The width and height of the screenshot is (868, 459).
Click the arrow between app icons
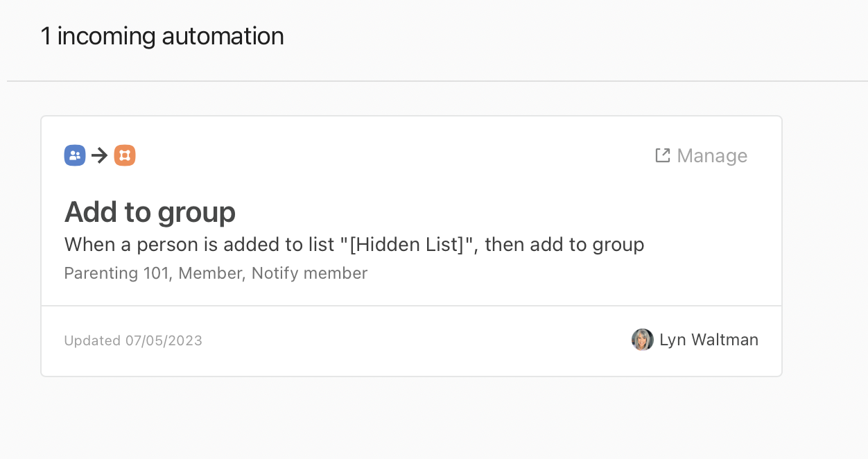click(x=100, y=155)
